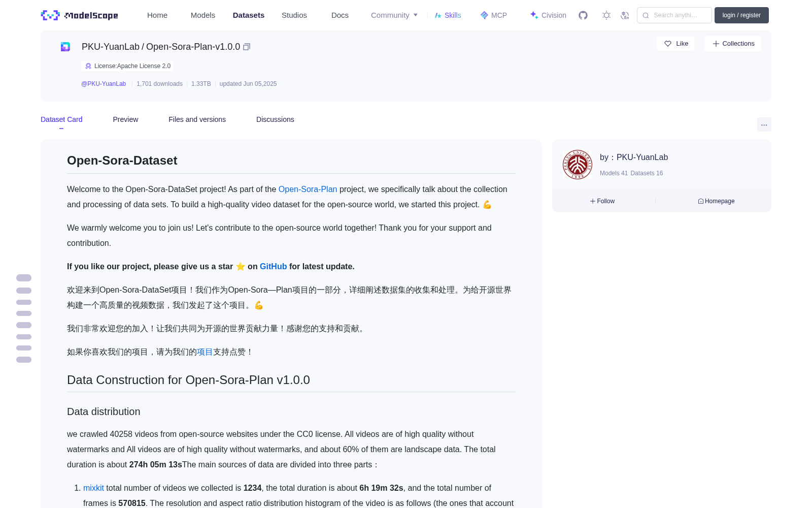
Task: Click the Civision sparkle icon
Action: click(x=534, y=15)
